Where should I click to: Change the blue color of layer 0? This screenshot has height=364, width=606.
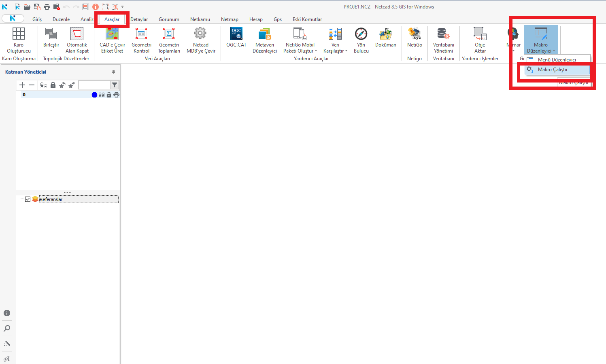point(94,95)
